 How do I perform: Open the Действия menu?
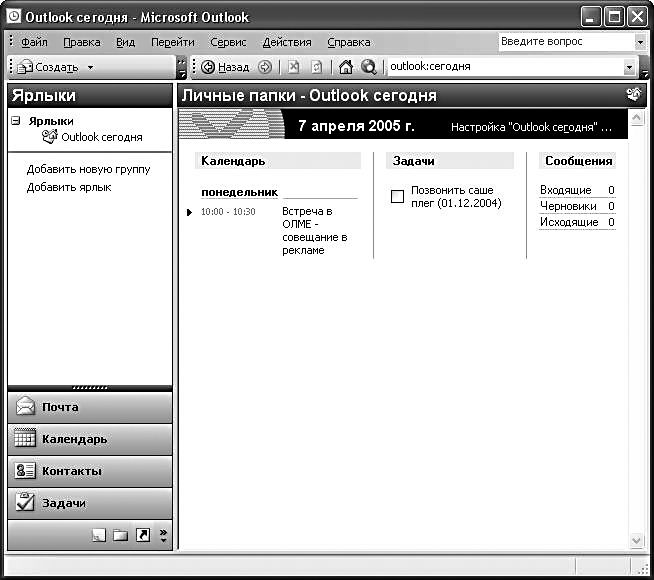287,42
